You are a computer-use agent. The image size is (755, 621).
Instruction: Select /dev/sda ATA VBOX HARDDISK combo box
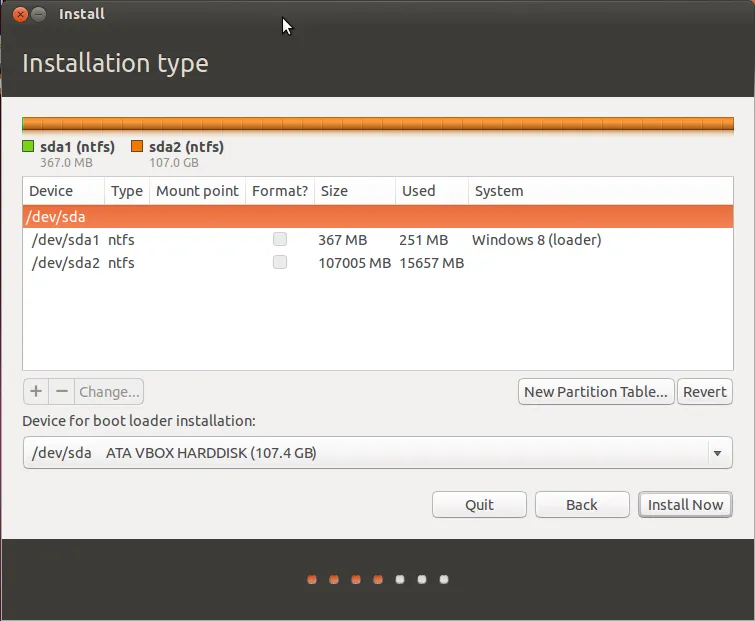tap(378, 453)
